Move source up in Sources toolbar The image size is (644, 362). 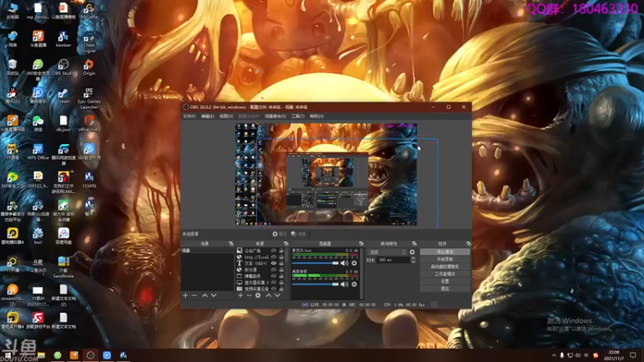(269, 295)
